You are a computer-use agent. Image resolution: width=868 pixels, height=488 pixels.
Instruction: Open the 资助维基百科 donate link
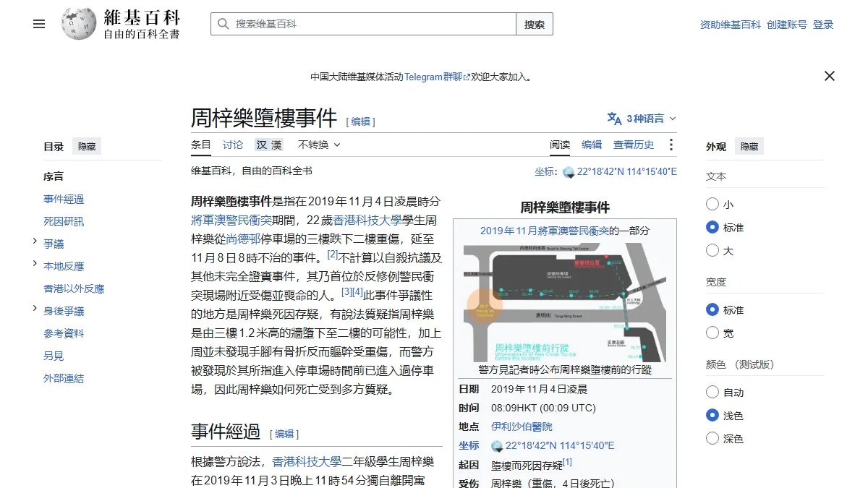click(731, 25)
